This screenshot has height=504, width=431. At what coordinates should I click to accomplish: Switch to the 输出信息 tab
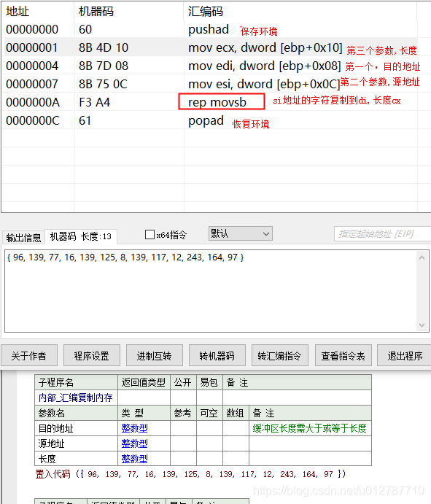tap(23, 238)
